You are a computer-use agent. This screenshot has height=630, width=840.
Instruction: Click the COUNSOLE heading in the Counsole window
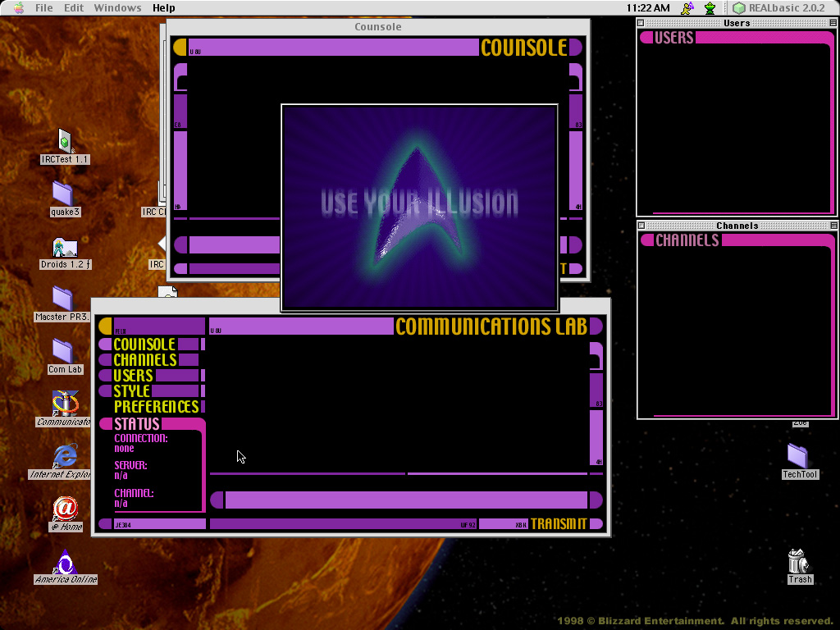pos(524,47)
